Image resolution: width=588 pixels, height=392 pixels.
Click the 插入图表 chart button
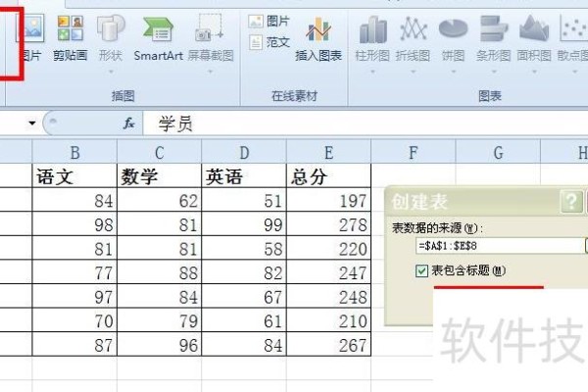318,39
